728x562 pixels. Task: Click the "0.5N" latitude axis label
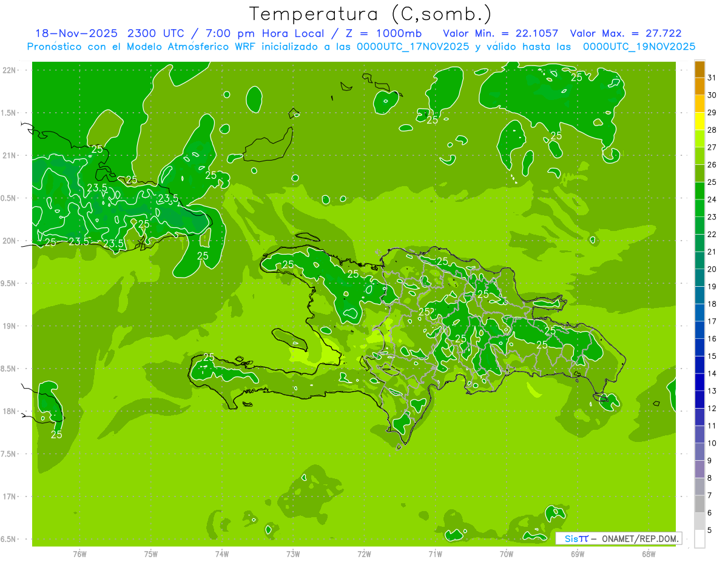coord(9,198)
